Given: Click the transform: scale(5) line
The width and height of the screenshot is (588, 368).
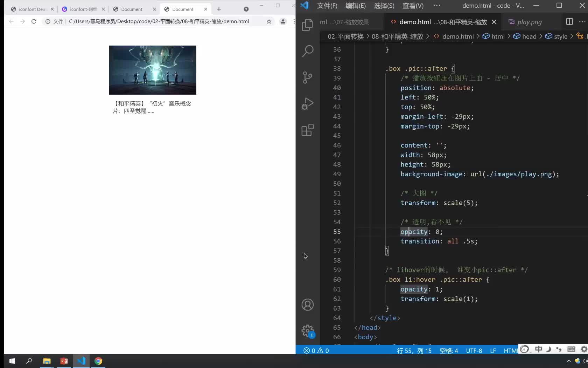Looking at the screenshot, I should pyautogui.click(x=439, y=203).
